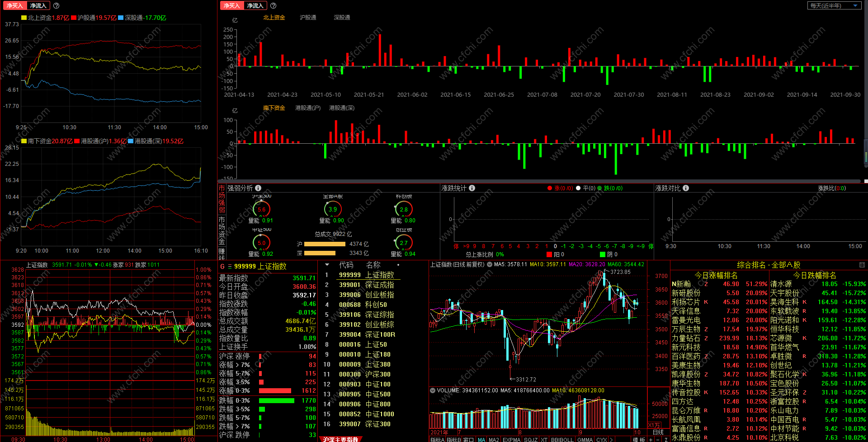
Task: Switch to right panel 净买入 tab
Action: tap(231, 6)
